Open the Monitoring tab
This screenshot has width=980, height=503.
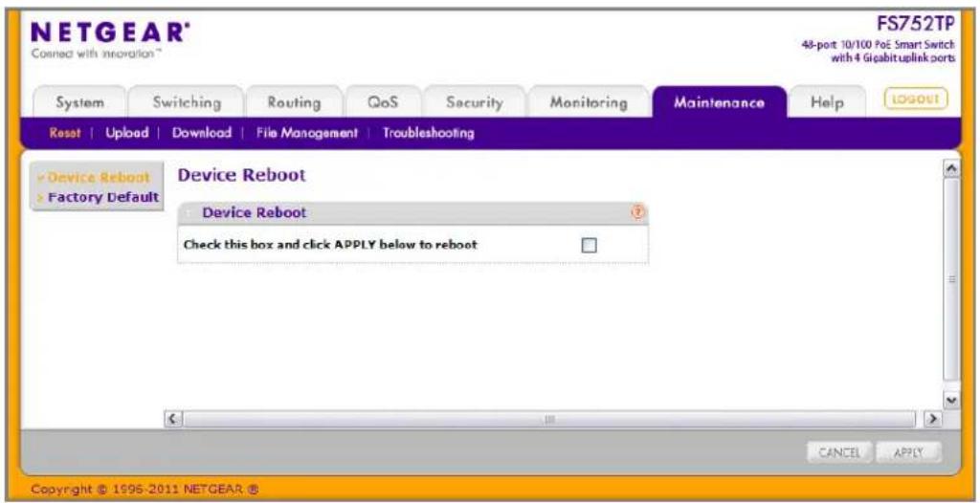pos(589,102)
